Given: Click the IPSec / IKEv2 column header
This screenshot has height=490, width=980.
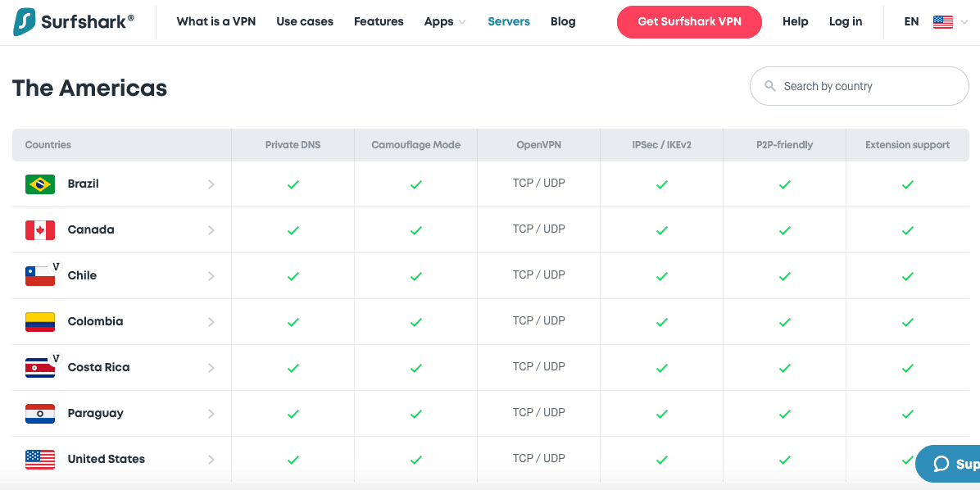Looking at the screenshot, I should 662,145.
